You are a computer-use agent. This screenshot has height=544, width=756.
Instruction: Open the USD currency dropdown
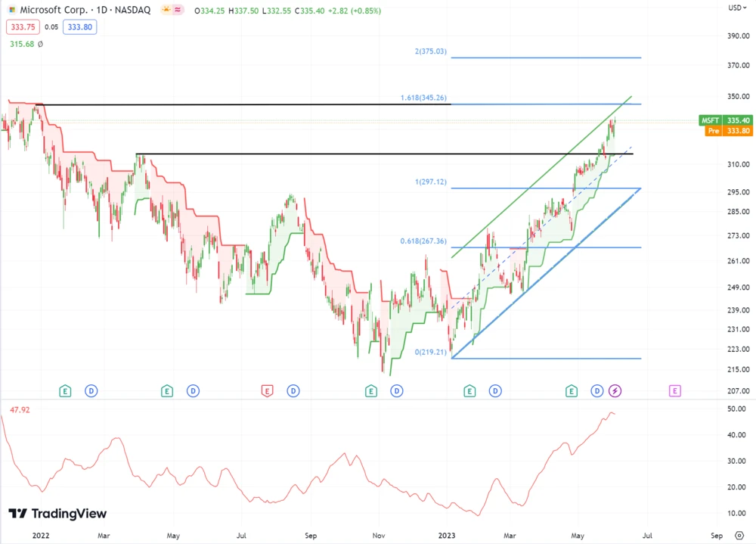[736, 8]
